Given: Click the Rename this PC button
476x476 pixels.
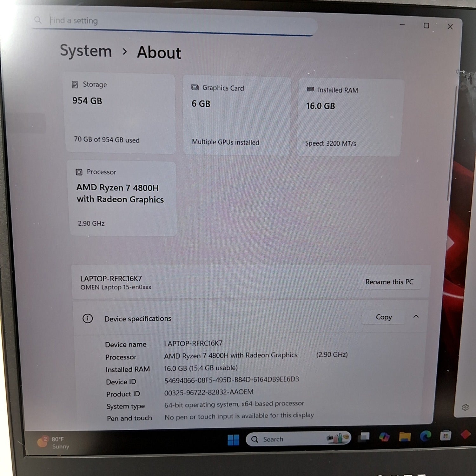Looking at the screenshot, I should [389, 282].
